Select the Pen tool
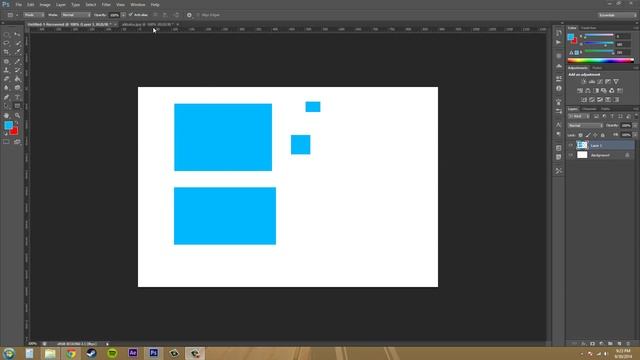Image resolution: width=640 pixels, height=360 pixels. pyautogui.click(x=6, y=97)
